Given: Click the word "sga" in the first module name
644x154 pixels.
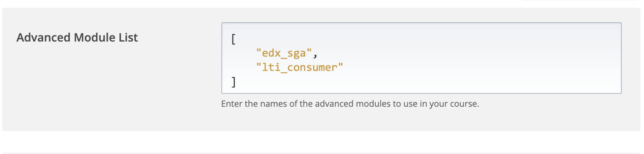Looking at the screenshot, I should click(x=297, y=53).
